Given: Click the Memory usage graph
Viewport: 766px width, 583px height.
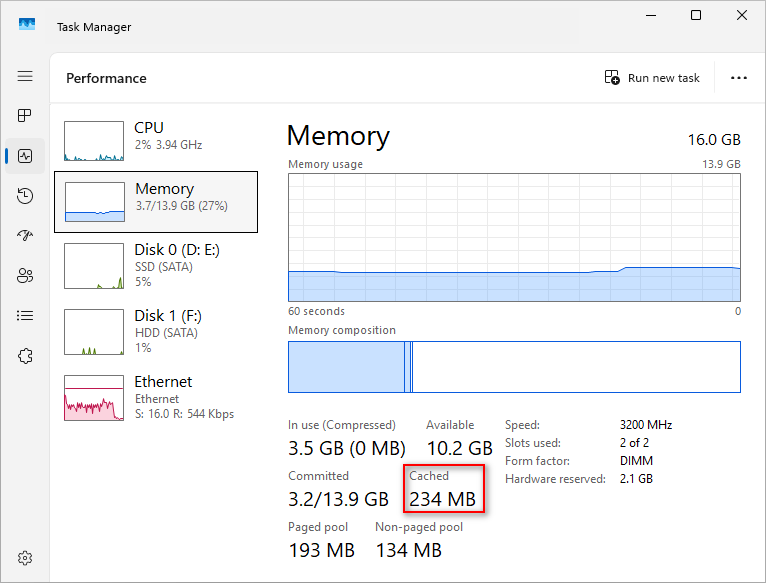Looking at the screenshot, I should pyautogui.click(x=514, y=238).
